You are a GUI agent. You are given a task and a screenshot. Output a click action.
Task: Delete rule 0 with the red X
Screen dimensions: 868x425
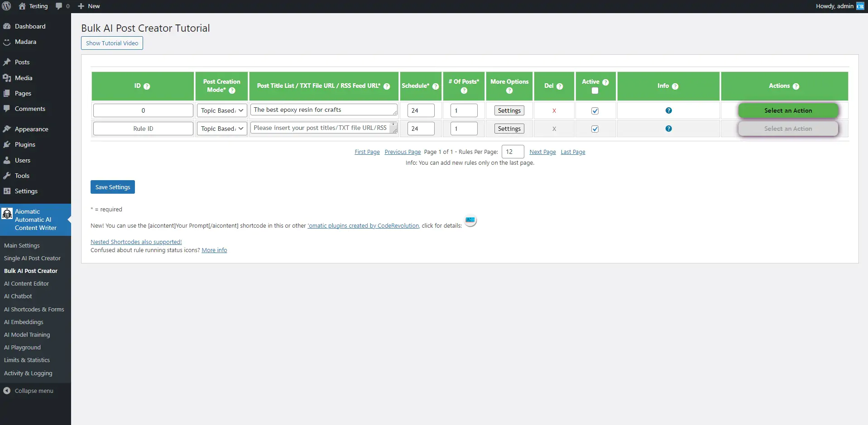tap(554, 111)
